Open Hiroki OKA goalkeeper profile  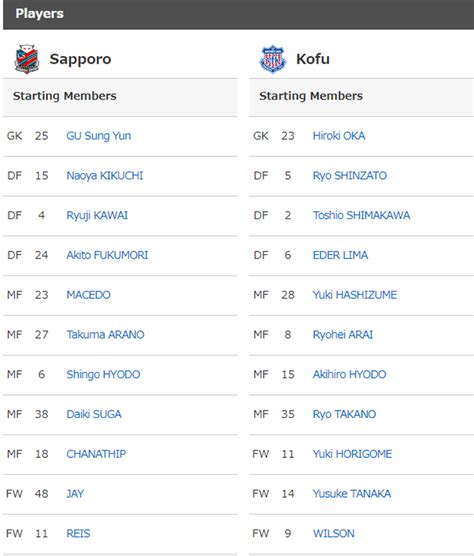[339, 136]
